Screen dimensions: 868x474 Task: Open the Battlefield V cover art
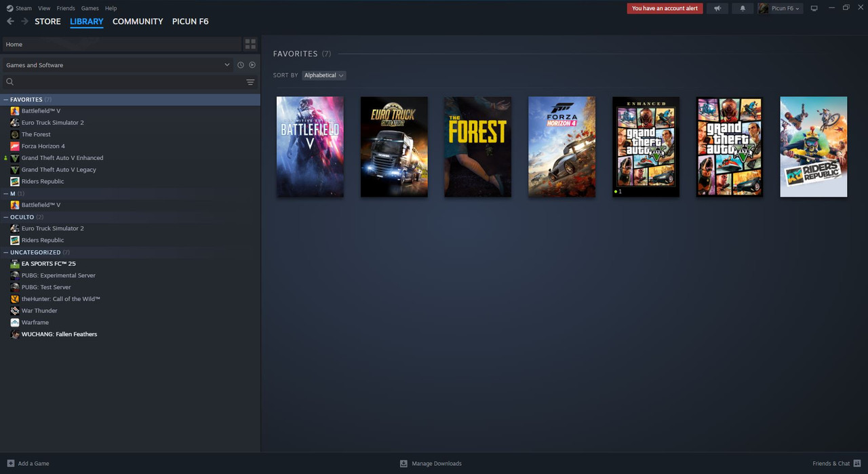[x=310, y=146]
